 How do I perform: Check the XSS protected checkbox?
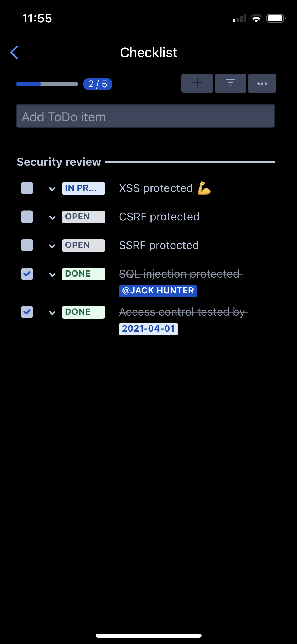[27, 188]
